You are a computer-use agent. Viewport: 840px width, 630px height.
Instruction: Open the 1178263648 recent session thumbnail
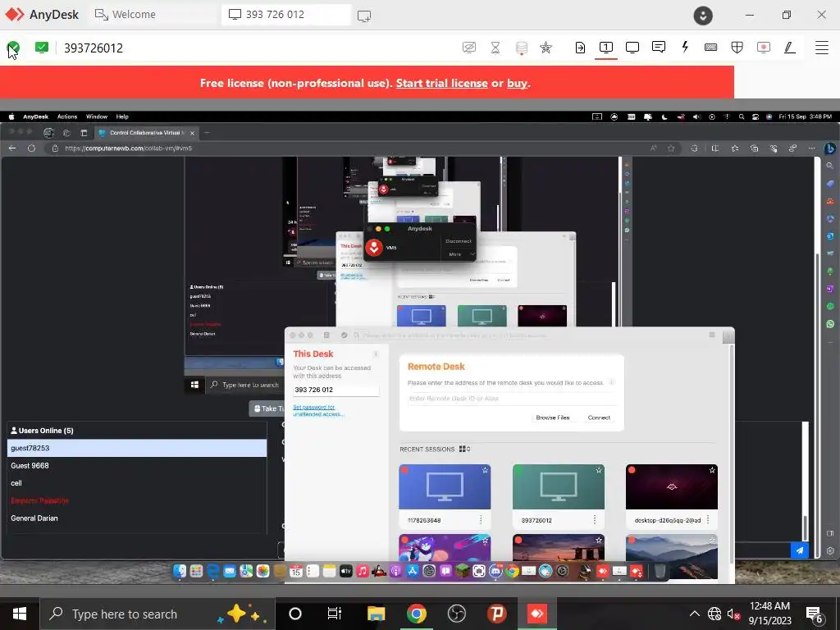click(445, 487)
